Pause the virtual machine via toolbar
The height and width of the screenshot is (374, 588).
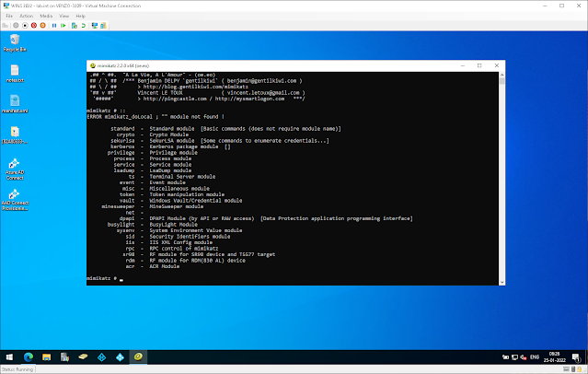[54, 26]
